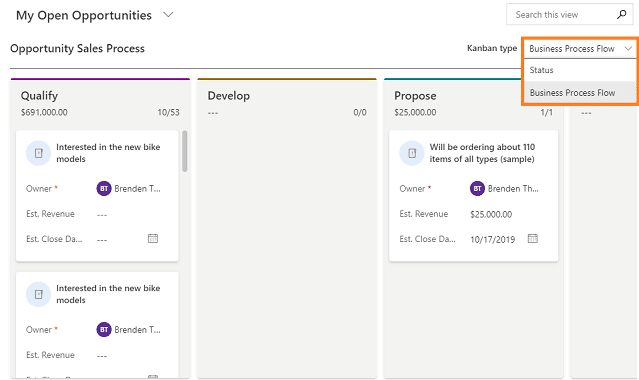Click BT avatar on the Propose card
The height and width of the screenshot is (380, 639).
[477, 188]
